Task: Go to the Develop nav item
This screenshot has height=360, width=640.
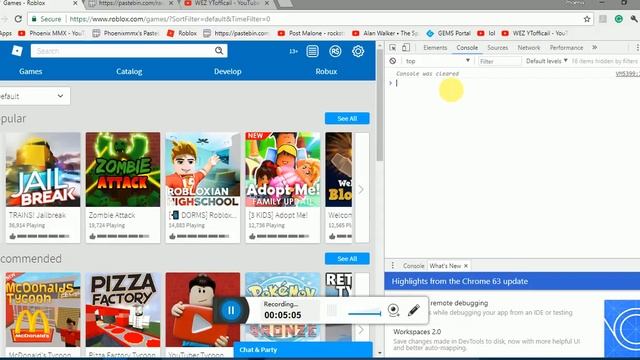Action: (x=228, y=71)
